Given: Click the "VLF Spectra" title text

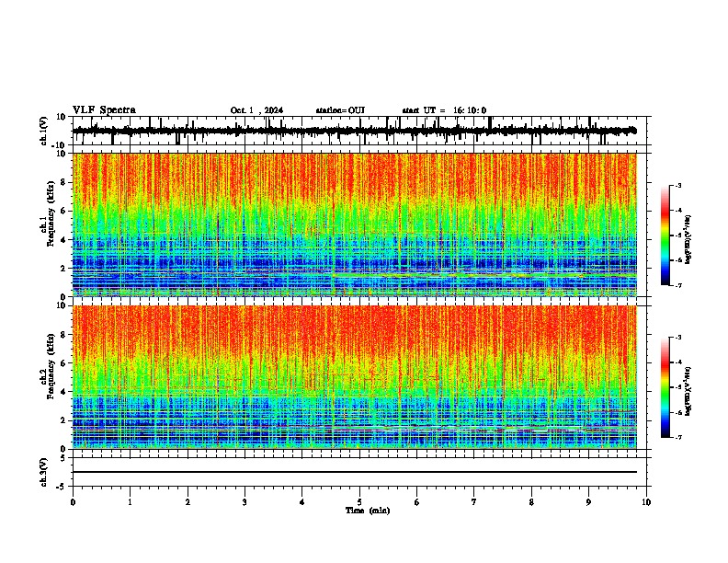Looking at the screenshot, I should (x=104, y=110).
